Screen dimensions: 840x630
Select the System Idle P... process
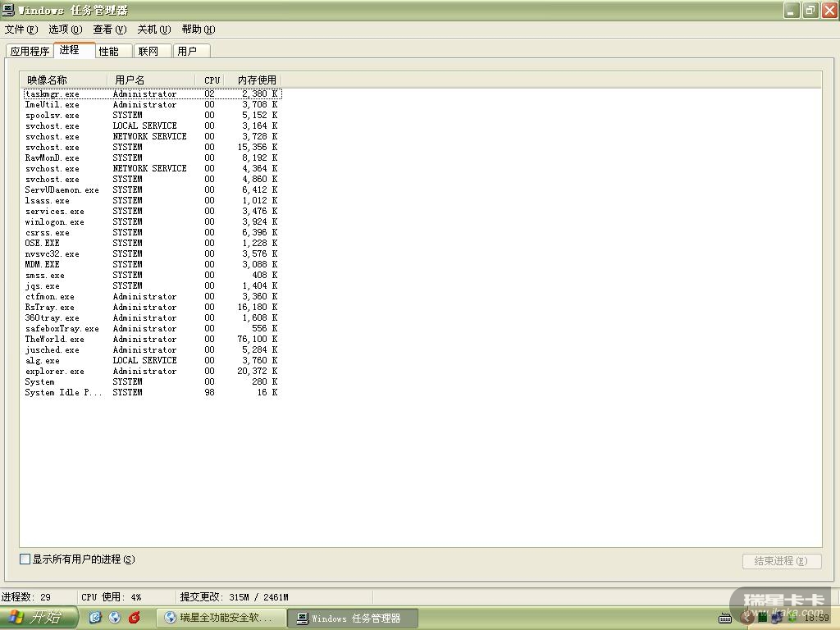click(x=153, y=392)
